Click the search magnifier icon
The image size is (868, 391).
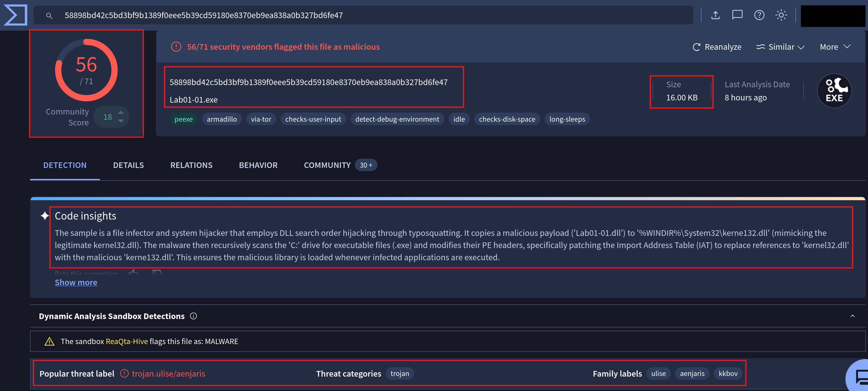49,16
